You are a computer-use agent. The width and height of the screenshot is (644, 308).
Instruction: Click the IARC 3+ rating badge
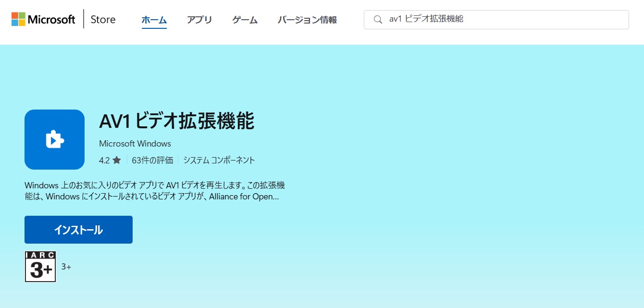pyautogui.click(x=40, y=267)
